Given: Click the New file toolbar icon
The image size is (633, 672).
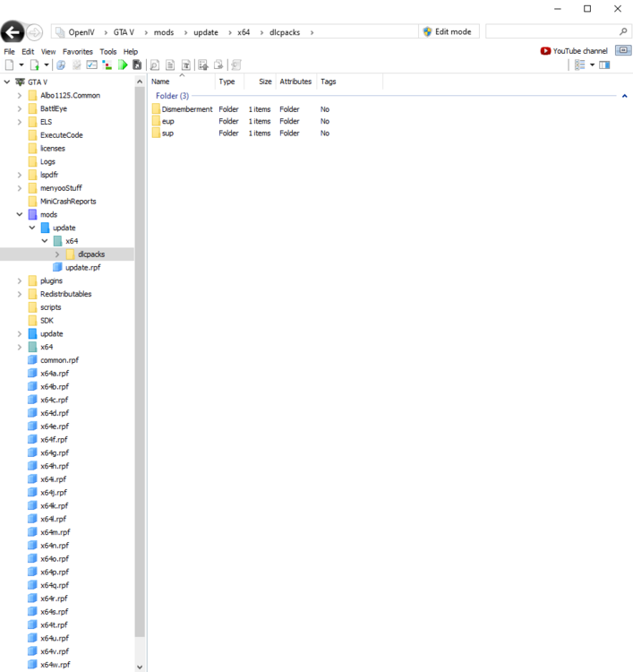Looking at the screenshot, I should (x=10, y=65).
